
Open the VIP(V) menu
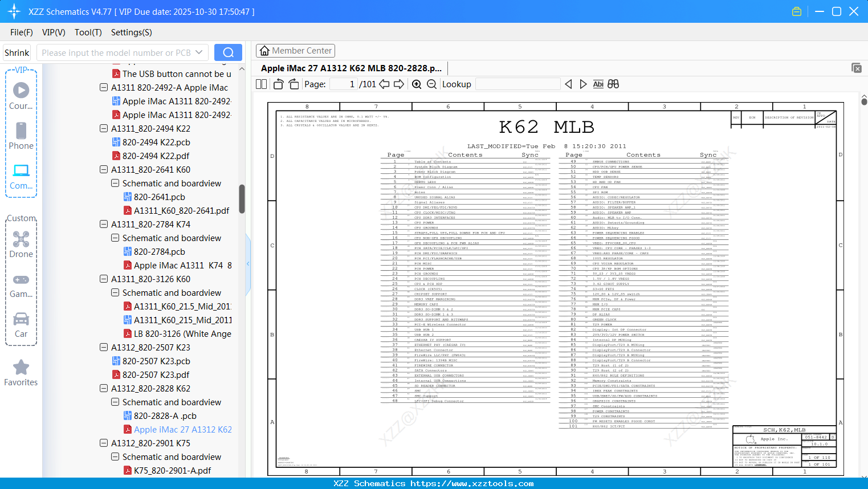54,32
